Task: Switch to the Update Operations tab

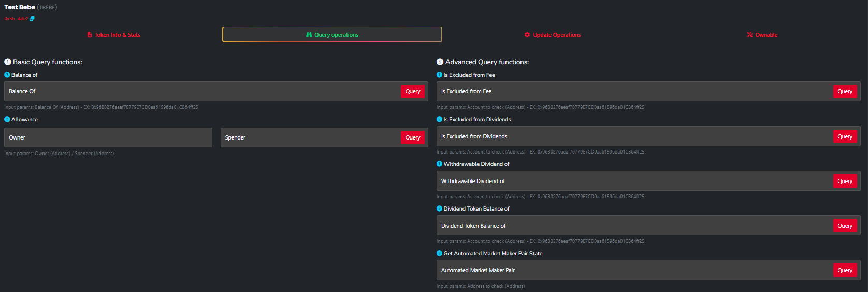Action: (x=552, y=35)
